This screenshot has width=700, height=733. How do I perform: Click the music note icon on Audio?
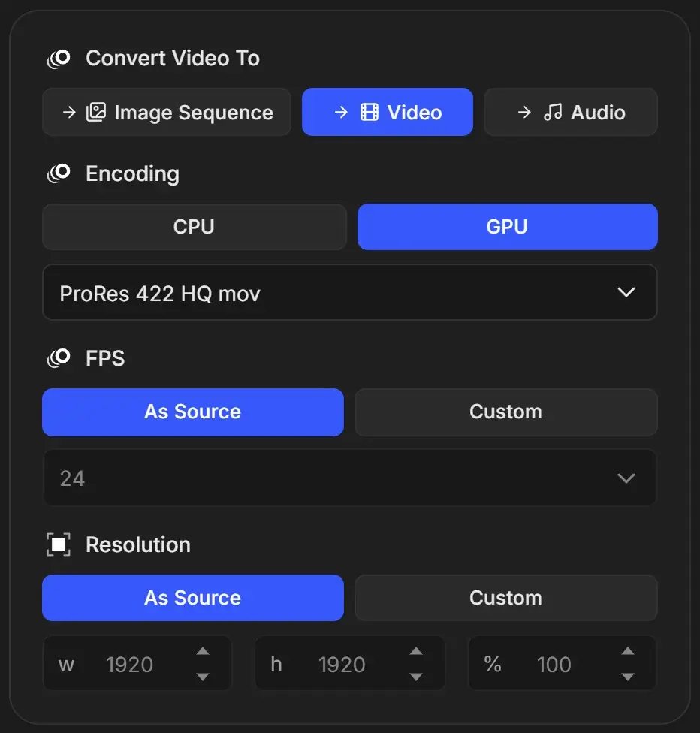[x=553, y=112]
